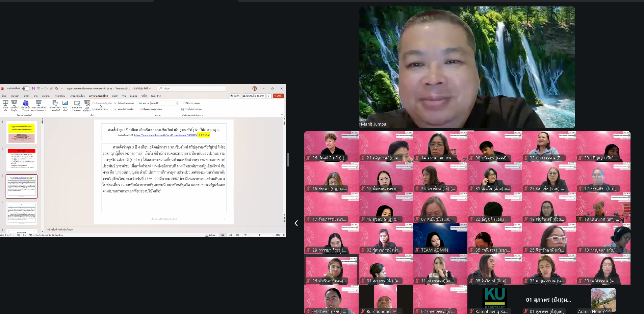
Task: Switch to the ไฟล์ (File) tab
Action: [x=4, y=96]
